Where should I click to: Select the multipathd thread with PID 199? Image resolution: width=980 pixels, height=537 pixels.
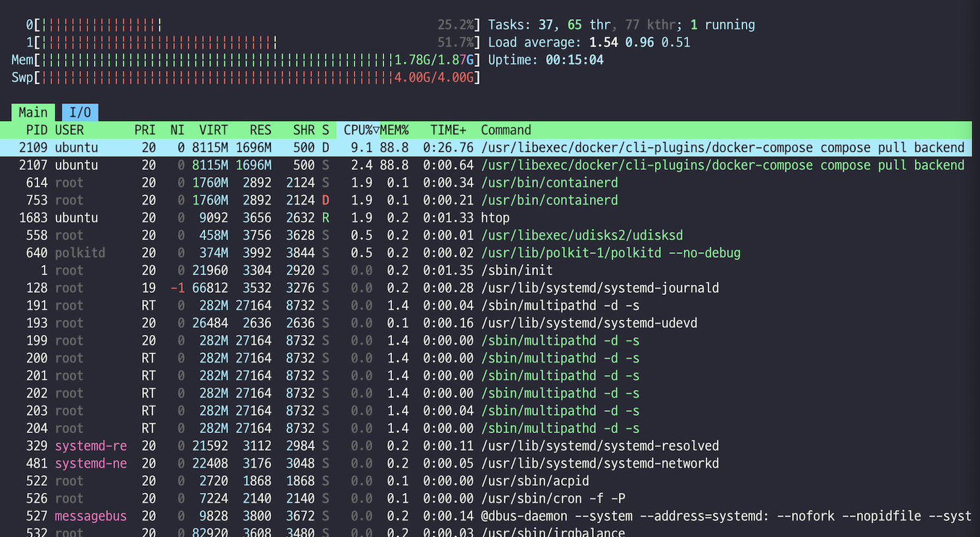486,341
